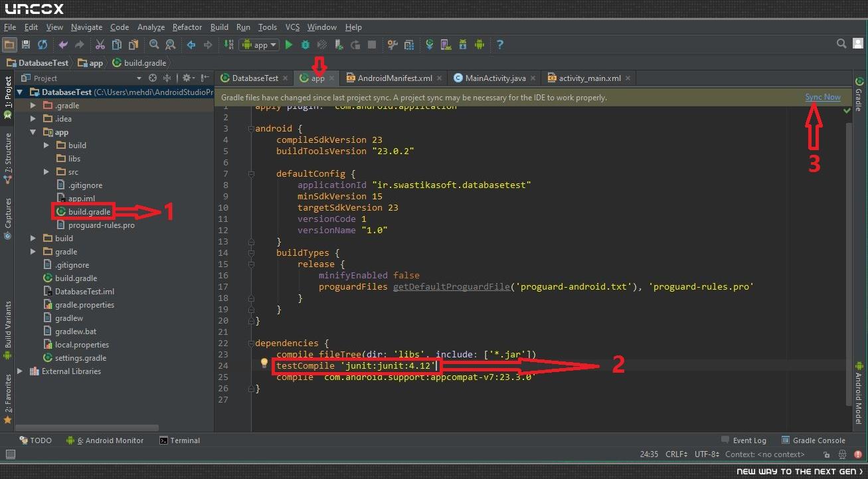
Task: Switch to the MainActivity.java tab
Action: [x=495, y=78]
